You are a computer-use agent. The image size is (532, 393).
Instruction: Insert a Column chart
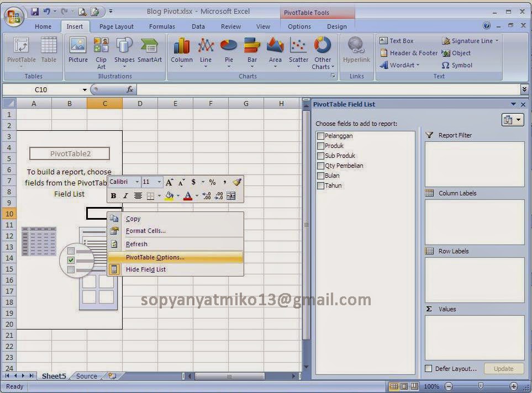(181, 50)
